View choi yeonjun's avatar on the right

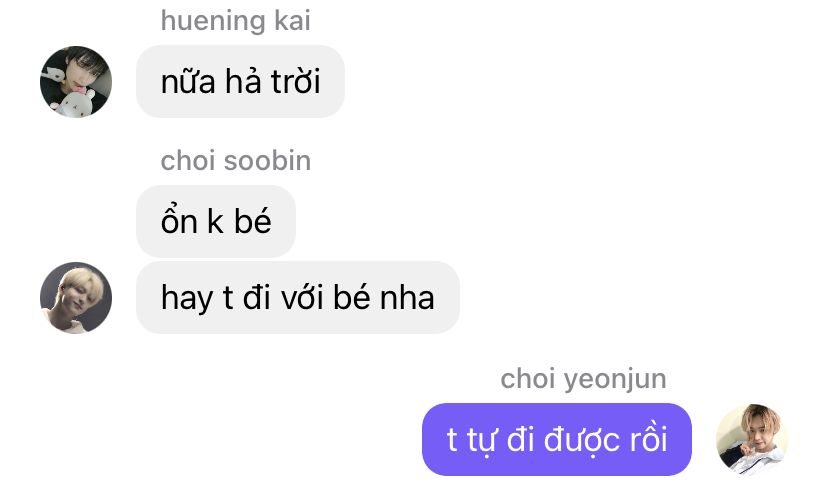point(752,439)
